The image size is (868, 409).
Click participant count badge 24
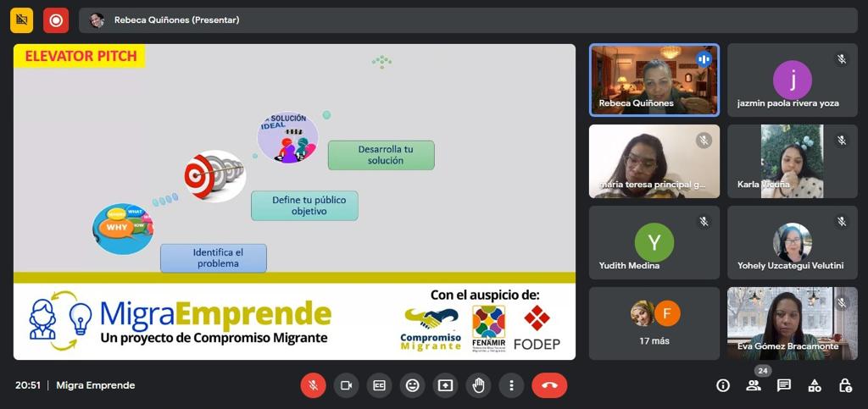[x=763, y=372]
